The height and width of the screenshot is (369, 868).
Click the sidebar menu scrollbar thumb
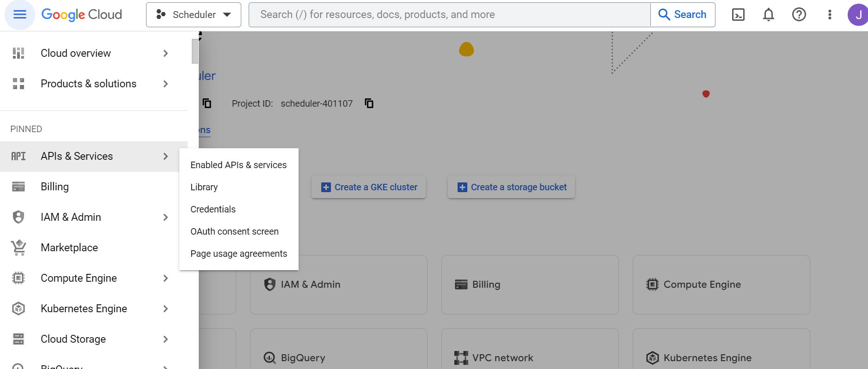(x=195, y=51)
